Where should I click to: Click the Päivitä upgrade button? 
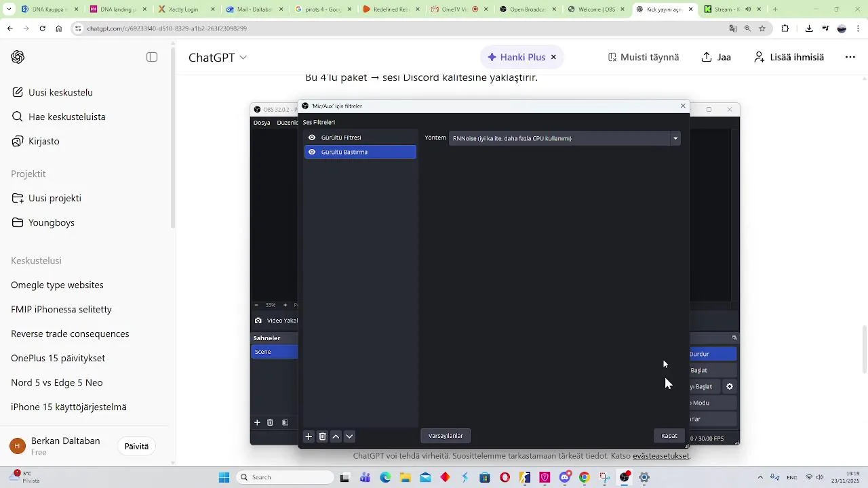136,446
